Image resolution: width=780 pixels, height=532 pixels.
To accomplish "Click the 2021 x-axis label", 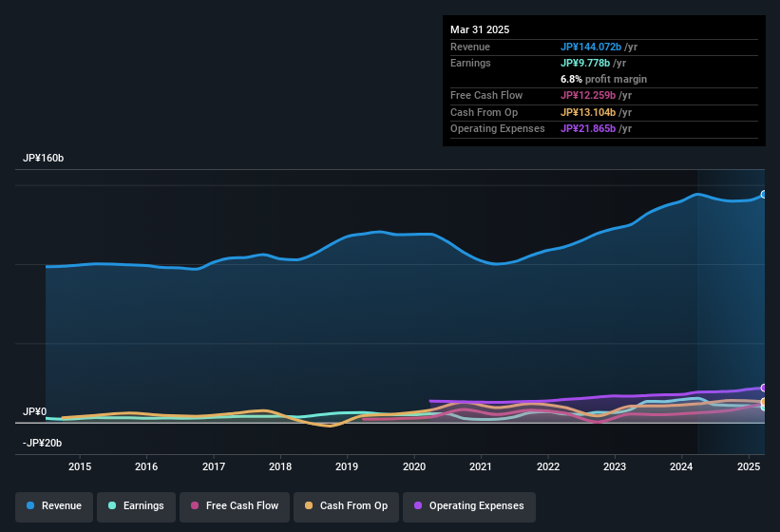I will coord(481,466).
